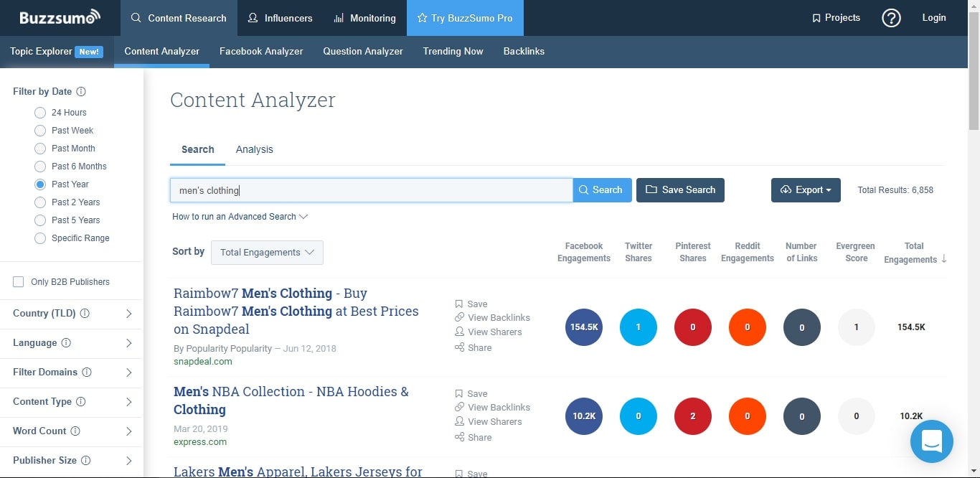The width and height of the screenshot is (980, 478).
Task: Open the chat support bubble icon
Action: pos(931,441)
